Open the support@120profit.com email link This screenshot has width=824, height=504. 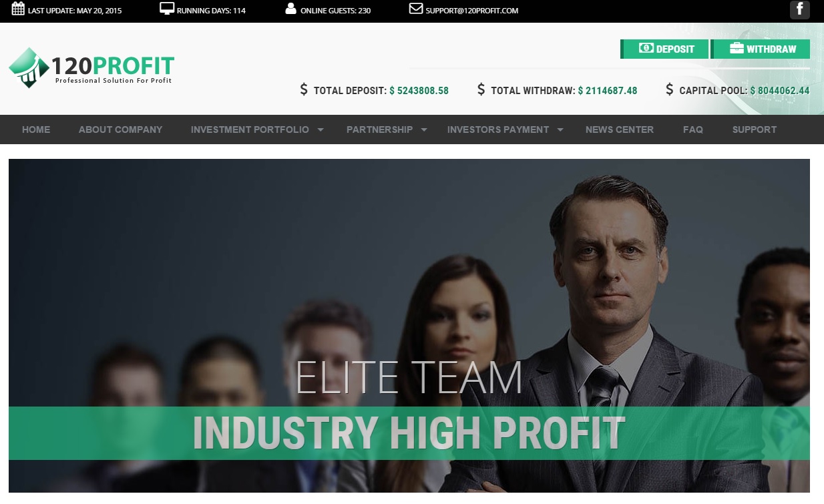pyautogui.click(x=472, y=11)
